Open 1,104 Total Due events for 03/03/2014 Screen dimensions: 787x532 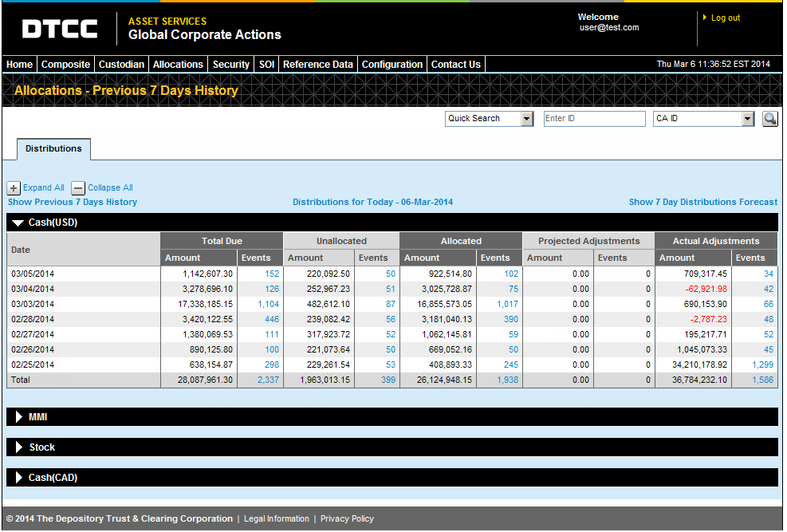pos(269,304)
